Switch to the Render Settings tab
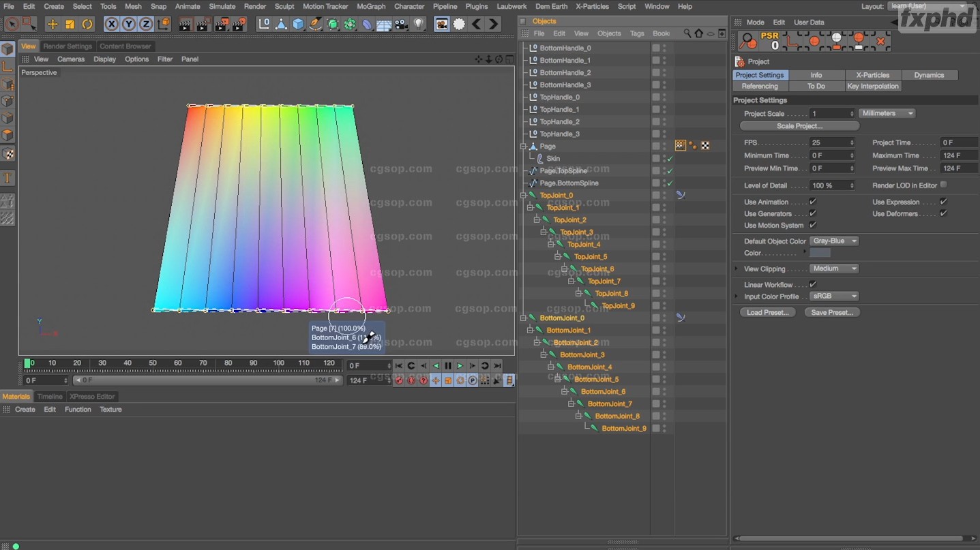980x550 pixels. click(x=68, y=46)
